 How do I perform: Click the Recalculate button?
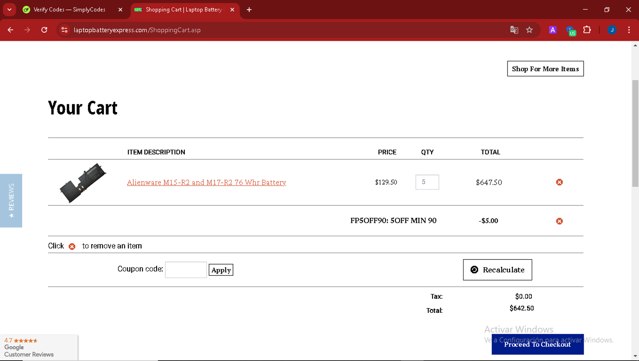tap(497, 270)
